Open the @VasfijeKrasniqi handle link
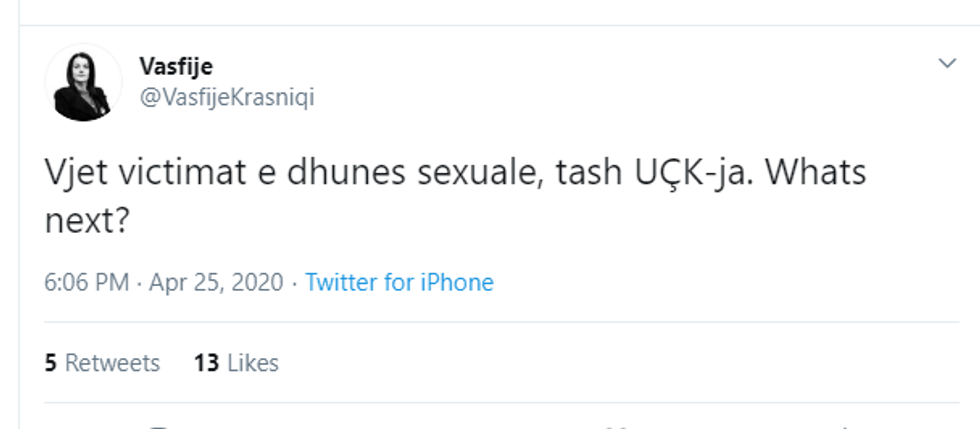 [x=227, y=99]
